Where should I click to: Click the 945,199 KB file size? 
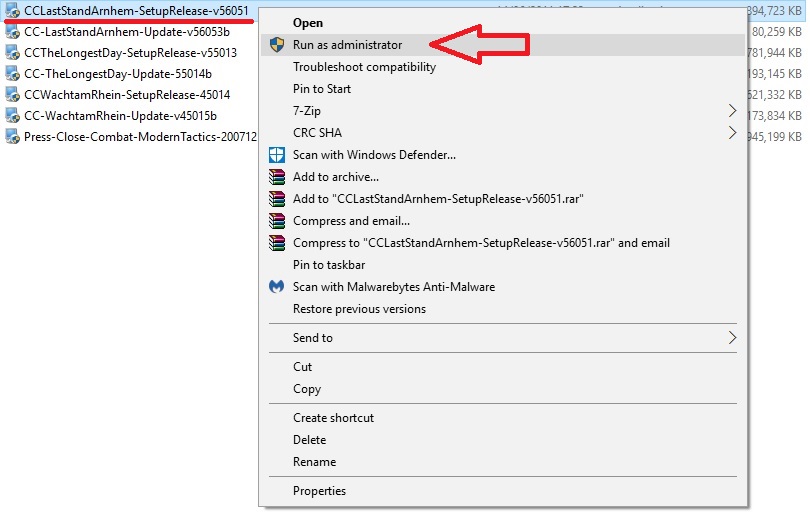[x=774, y=137]
